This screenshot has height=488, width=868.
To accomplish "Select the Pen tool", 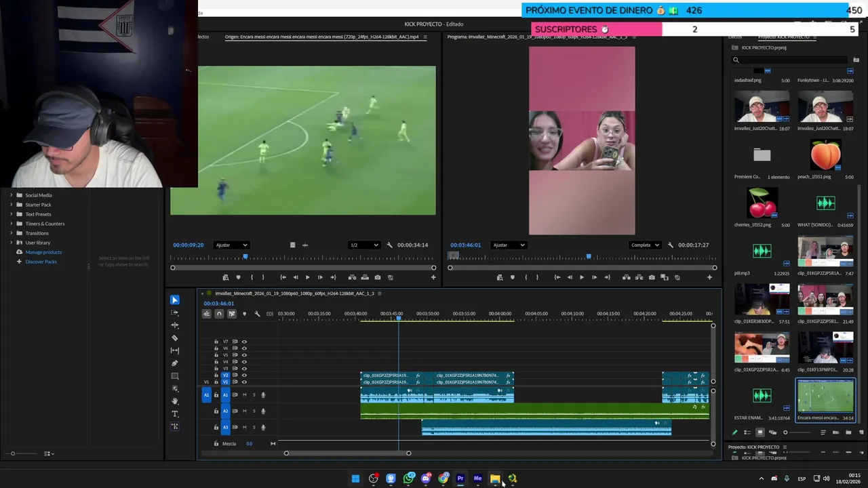I will click(174, 363).
